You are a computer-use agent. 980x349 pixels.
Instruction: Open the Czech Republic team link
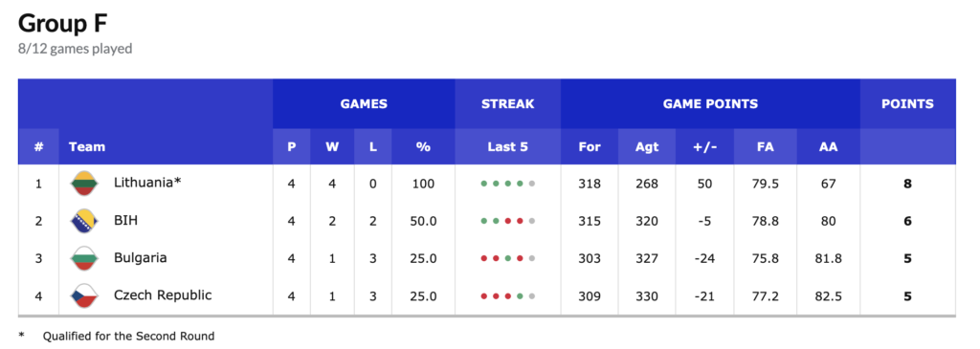pyautogui.click(x=163, y=294)
